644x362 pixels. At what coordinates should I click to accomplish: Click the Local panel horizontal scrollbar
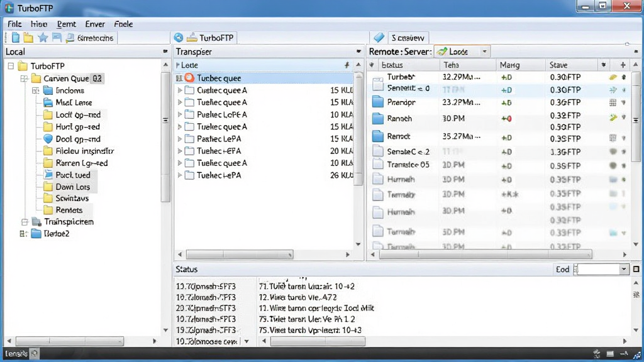click(x=69, y=341)
